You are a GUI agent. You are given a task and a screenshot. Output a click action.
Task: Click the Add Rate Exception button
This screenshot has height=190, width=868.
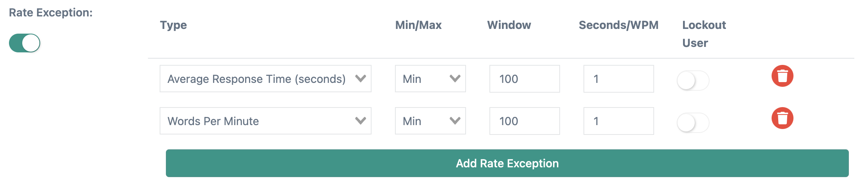click(x=507, y=163)
